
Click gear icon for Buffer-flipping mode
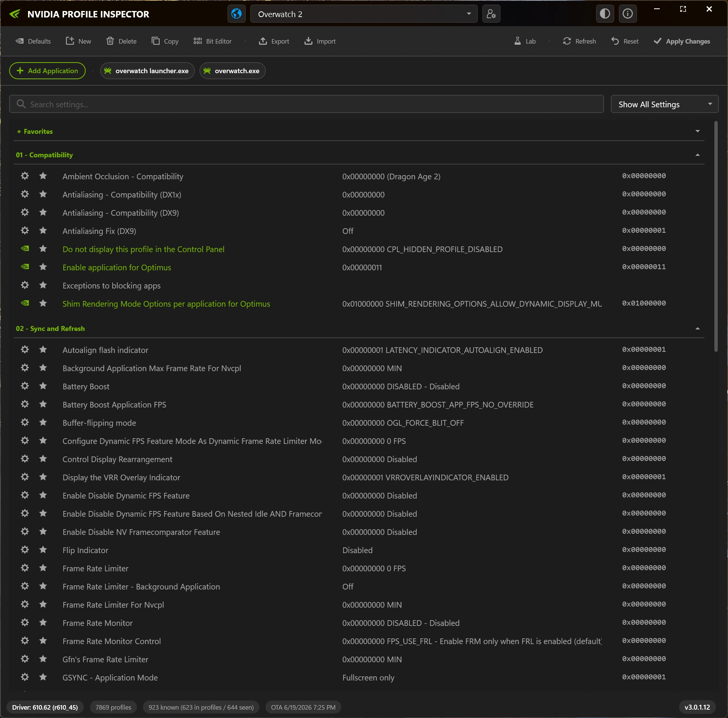pos(25,422)
